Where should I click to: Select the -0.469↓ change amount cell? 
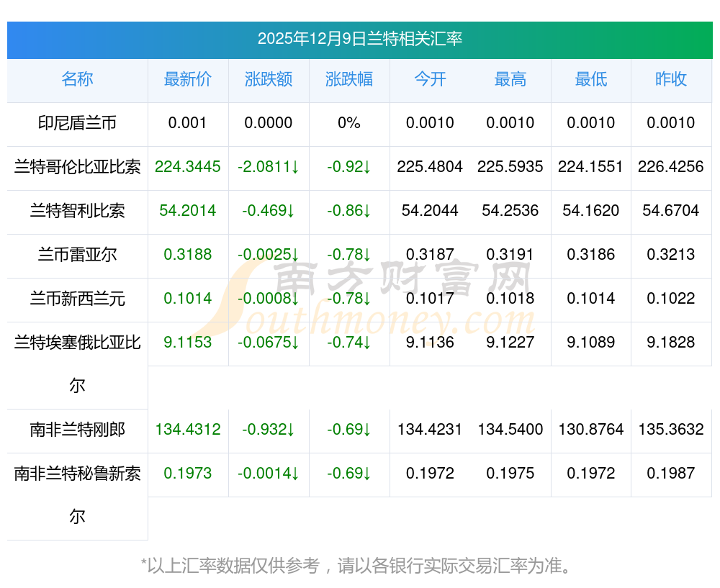tap(269, 211)
